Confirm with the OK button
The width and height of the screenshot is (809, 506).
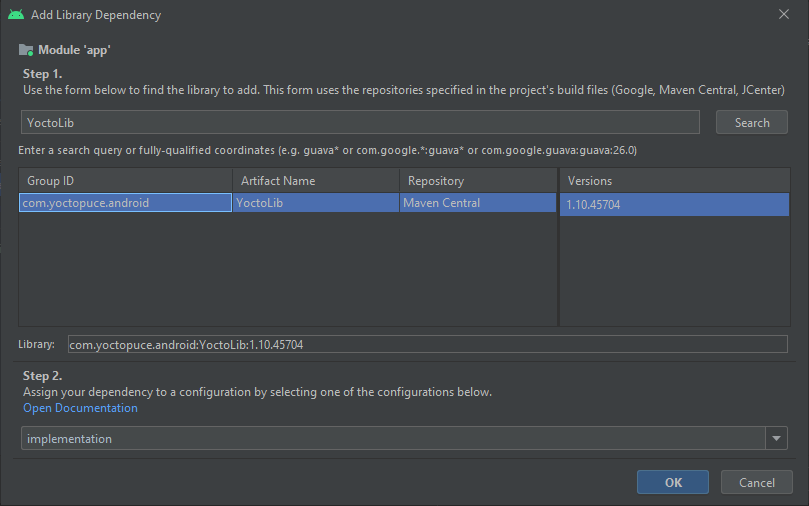pyautogui.click(x=673, y=482)
